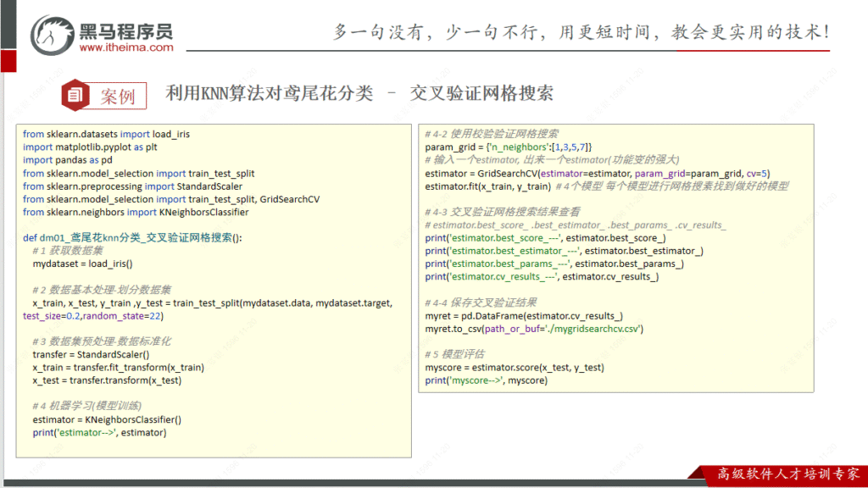Click the red document icon beside 案例

(76, 95)
